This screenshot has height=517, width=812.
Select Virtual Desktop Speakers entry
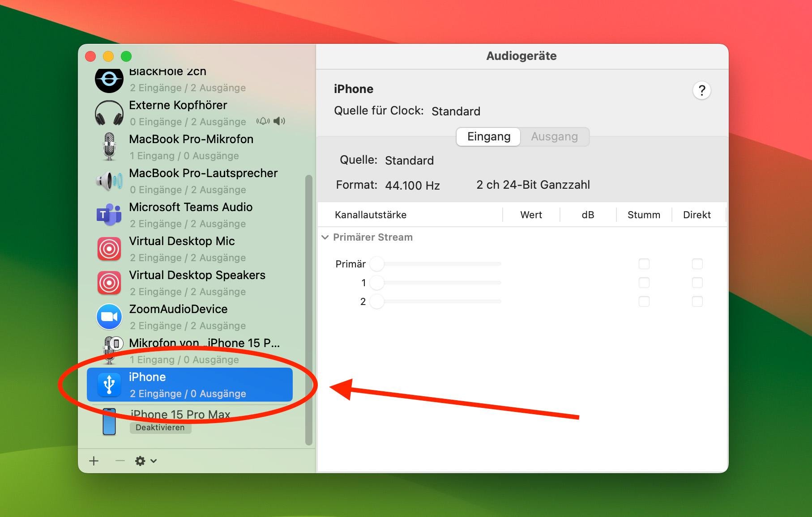click(x=190, y=283)
